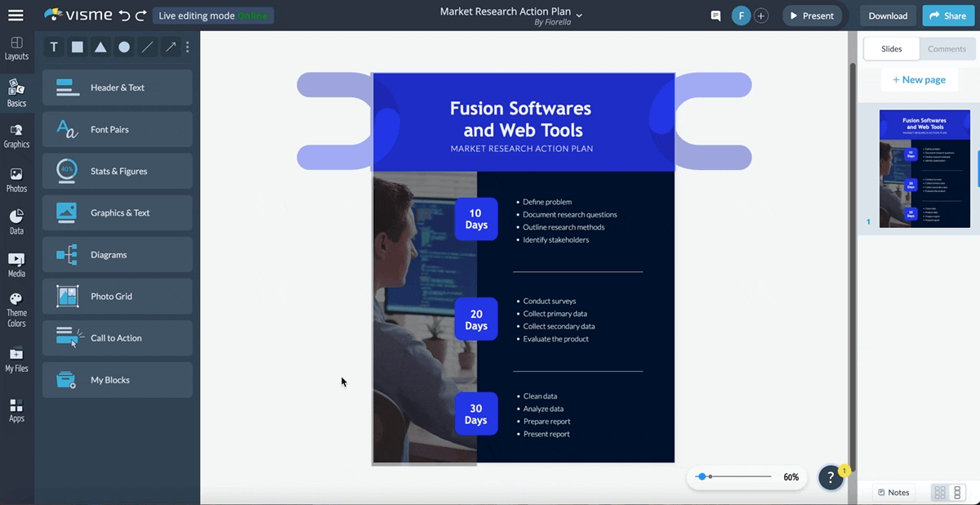This screenshot has width=980, height=505.
Task: Pick the triangle shape tool
Action: (100, 47)
